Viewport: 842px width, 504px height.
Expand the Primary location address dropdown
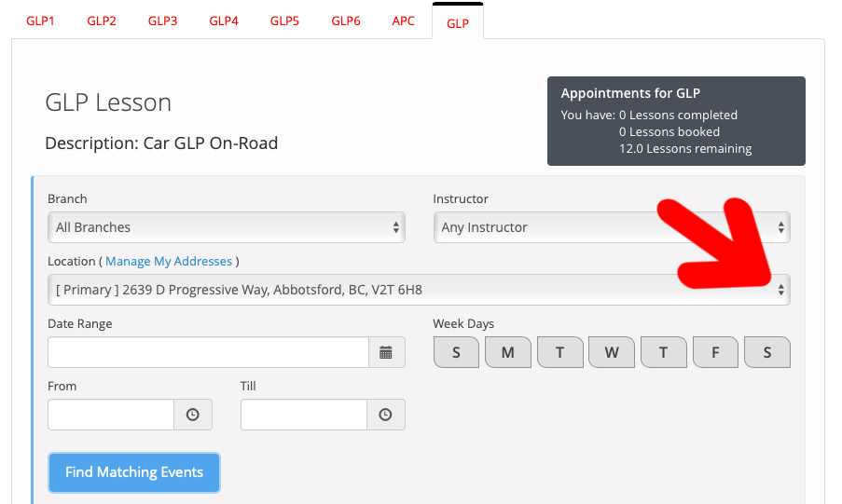[419, 290]
